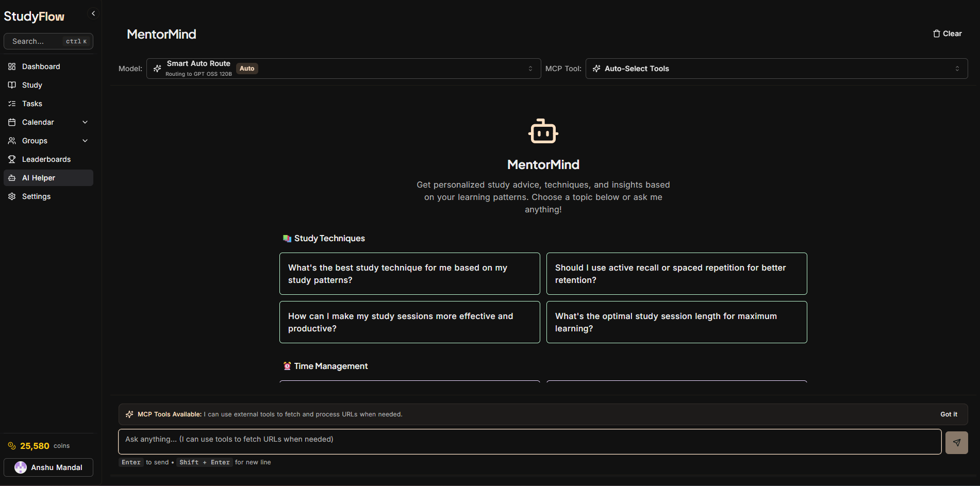This screenshot has width=980, height=486.
Task: Click the Tasks checklist icon
Action: tap(12, 103)
